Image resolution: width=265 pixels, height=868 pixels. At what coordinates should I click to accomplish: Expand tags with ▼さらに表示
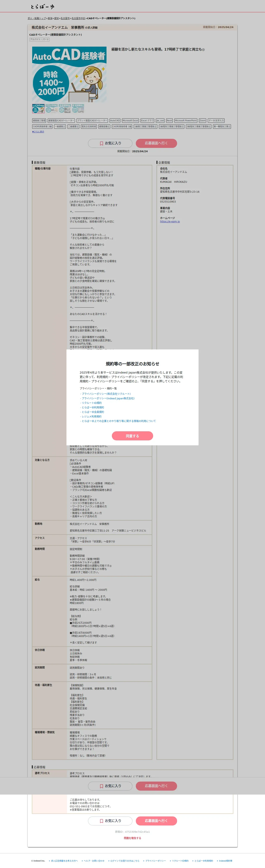tap(38, 132)
